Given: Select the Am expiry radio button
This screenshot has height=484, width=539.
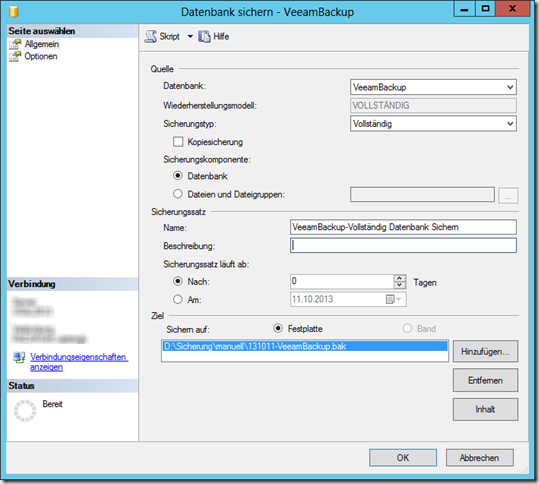Looking at the screenshot, I should (x=178, y=299).
